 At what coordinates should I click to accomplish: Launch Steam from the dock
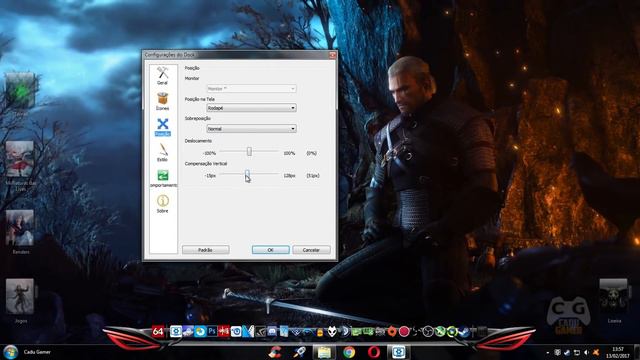(x=464, y=332)
